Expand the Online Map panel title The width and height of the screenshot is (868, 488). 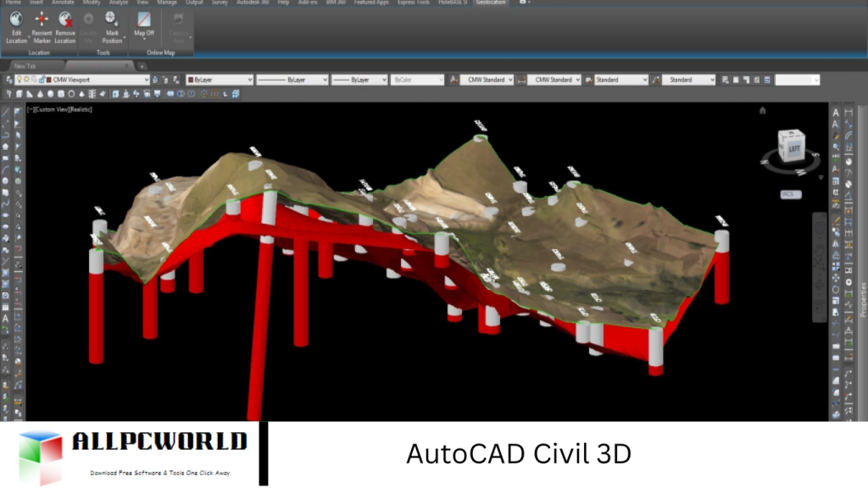point(160,53)
